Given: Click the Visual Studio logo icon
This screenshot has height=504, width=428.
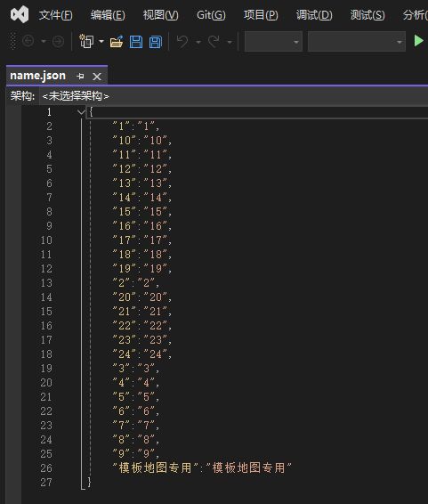Looking at the screenshot, I should point(20,14).
